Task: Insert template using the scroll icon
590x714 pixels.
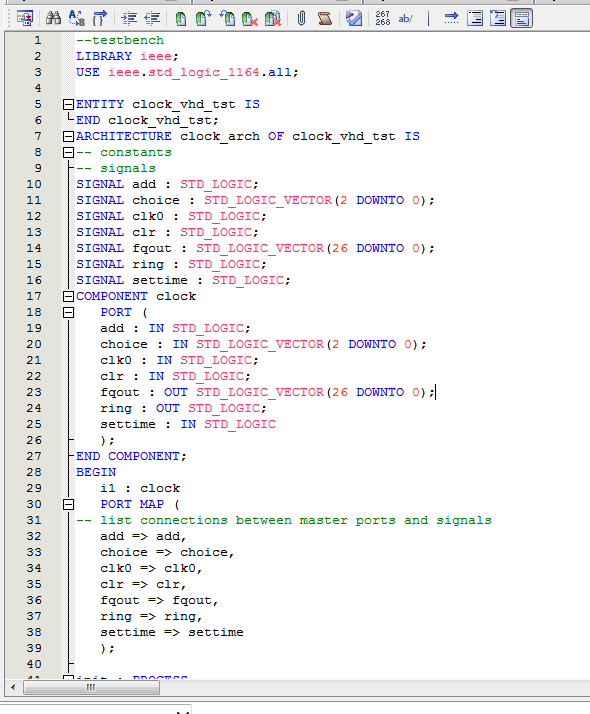Action: coord(325,18)
